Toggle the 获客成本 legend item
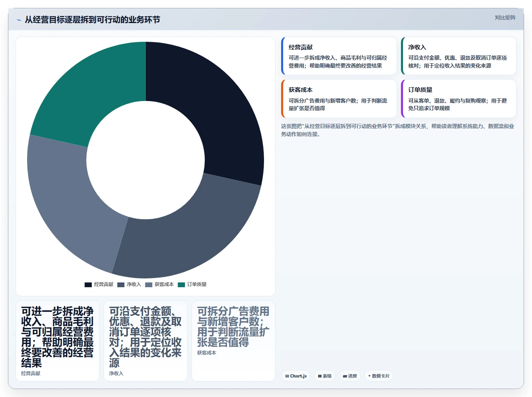This screenshot has height=397, width=532. (160, 284)
